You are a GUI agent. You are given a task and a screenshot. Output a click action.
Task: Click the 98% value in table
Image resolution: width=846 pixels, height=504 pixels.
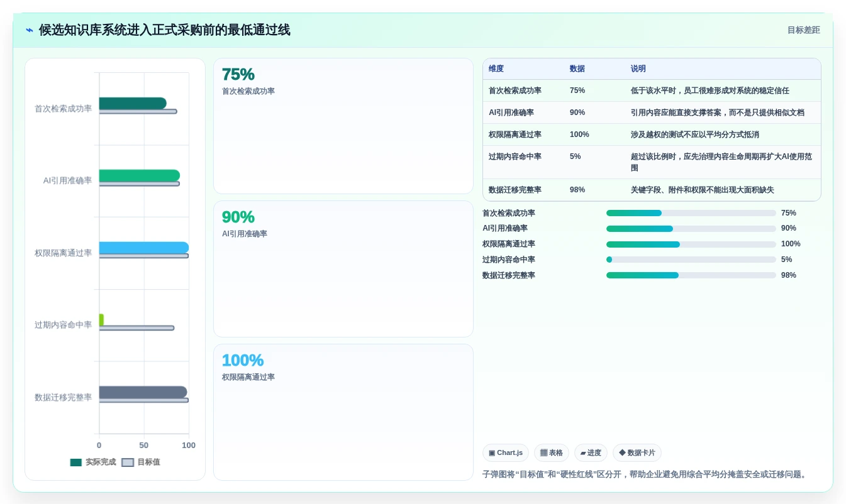pos(577,190)
